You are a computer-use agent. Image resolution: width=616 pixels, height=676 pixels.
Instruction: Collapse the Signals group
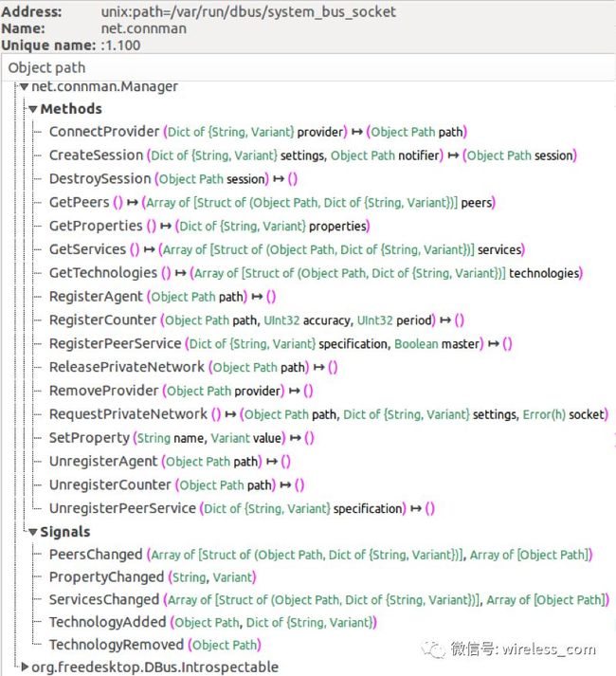click(x=33, y=533)
